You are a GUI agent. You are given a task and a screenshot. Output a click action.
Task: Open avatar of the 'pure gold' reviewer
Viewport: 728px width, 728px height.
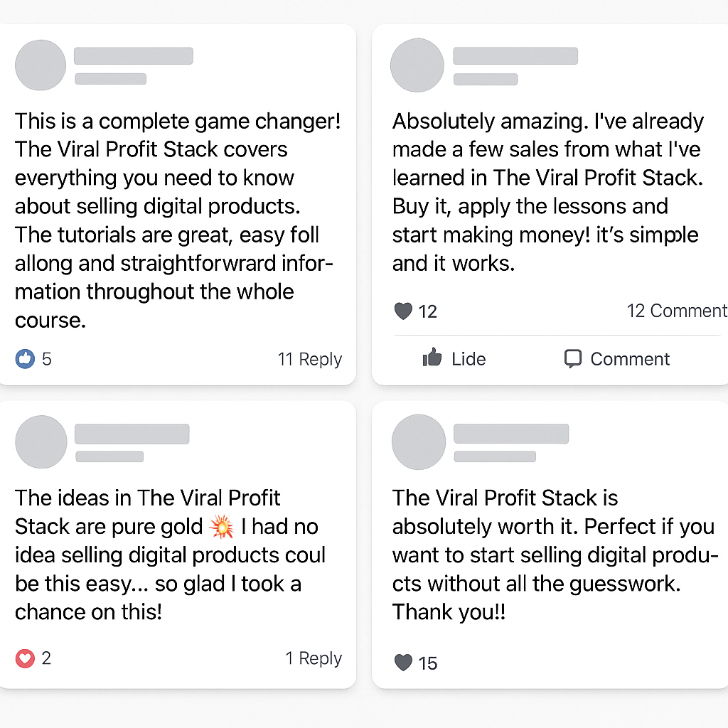(x=41, y=442)
